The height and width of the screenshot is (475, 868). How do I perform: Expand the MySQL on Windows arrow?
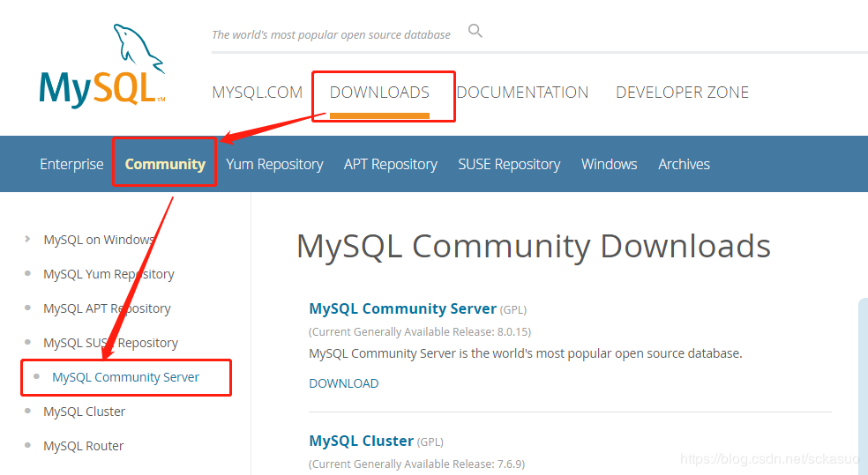[x=28, y=239]
